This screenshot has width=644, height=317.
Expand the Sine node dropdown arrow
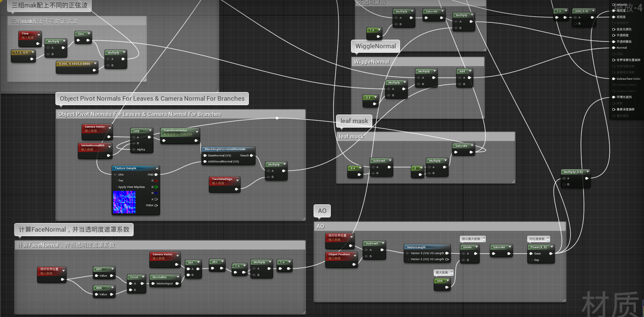click(89, 34)
